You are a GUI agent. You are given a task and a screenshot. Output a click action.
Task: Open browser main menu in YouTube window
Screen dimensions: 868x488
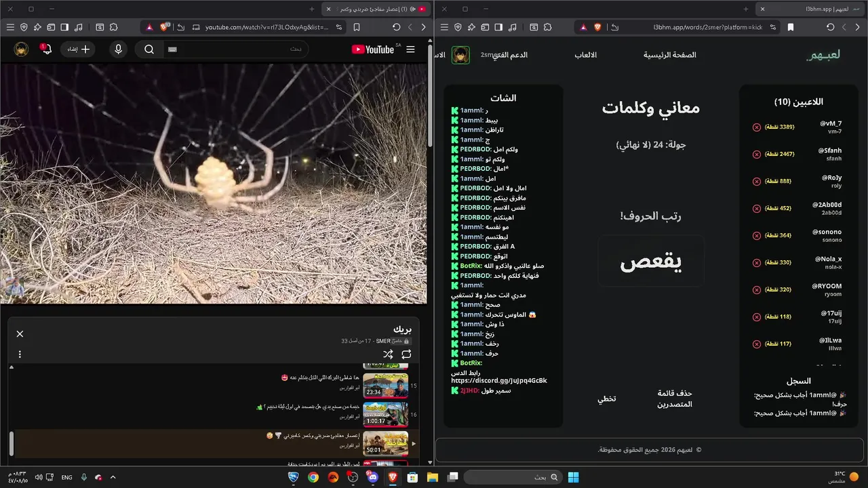(10, 27)
